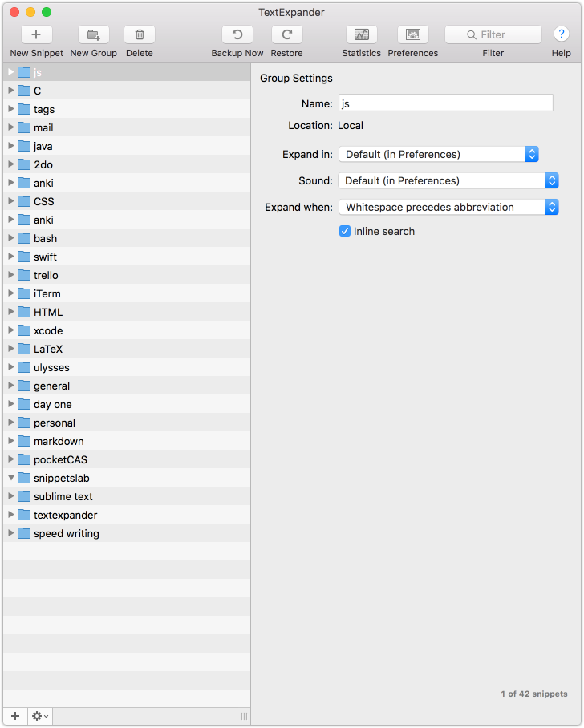Select the general folder icon
Screen dimensions: 584x728
tap(24, 386)
